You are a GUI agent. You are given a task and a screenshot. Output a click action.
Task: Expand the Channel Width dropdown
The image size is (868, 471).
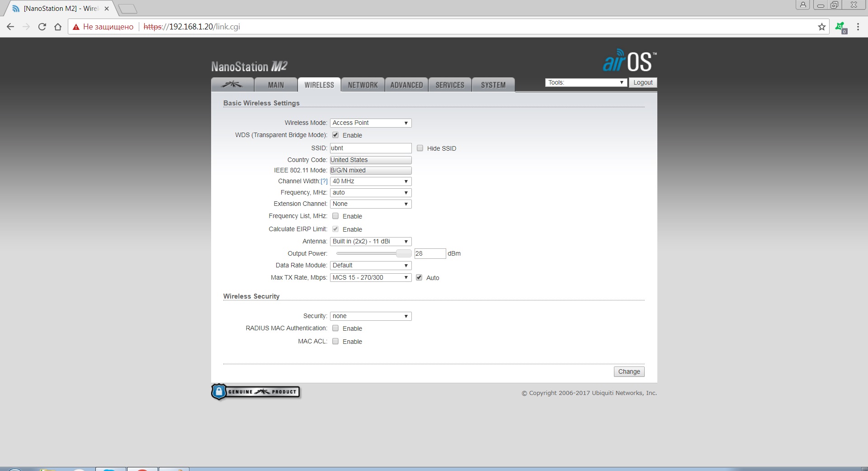pyautogui.click(x=371, y=181)
